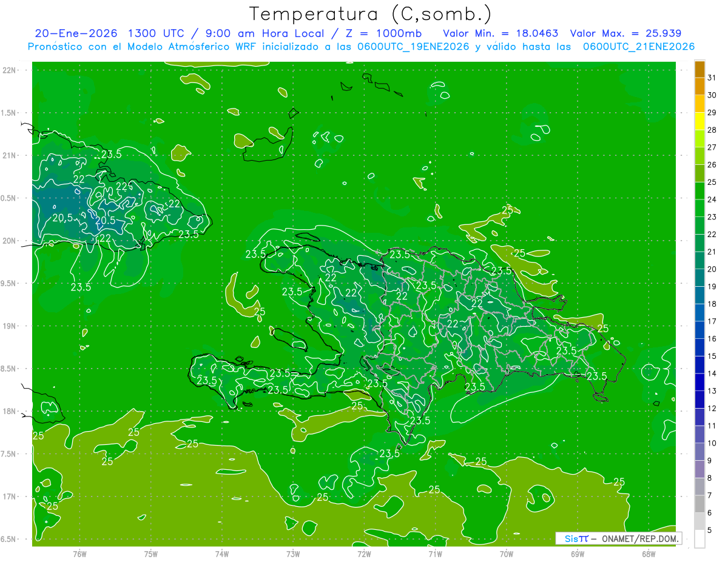Select the '0600UTC_21ENE2026' valid-until timestamp
The width and height of the screenshot is (728, 562).
pos(638,47)
